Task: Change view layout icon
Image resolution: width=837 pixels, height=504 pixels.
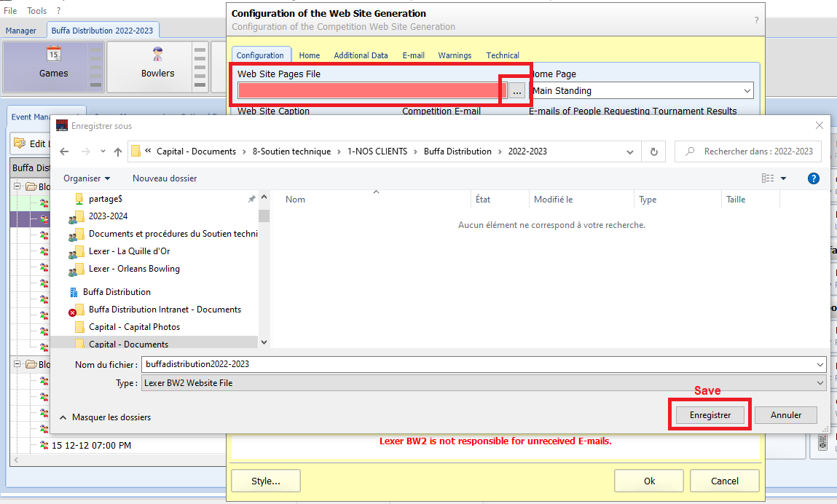Action: click(768, 178)
